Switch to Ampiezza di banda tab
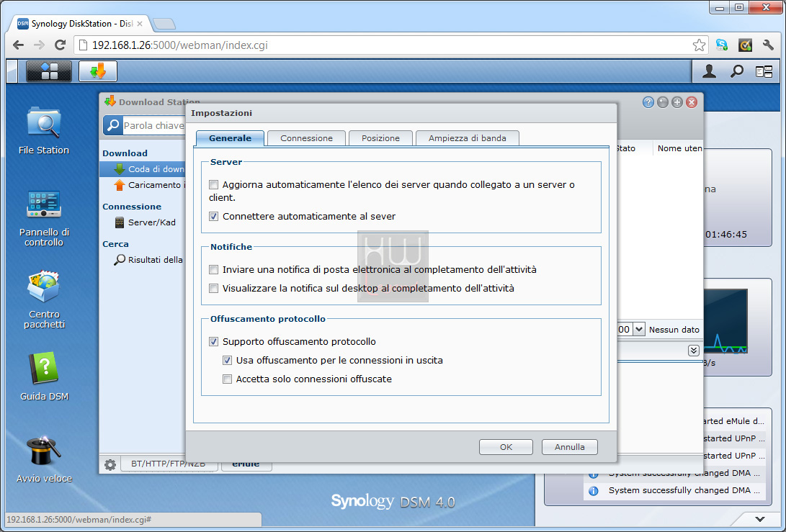 point(467,138)
